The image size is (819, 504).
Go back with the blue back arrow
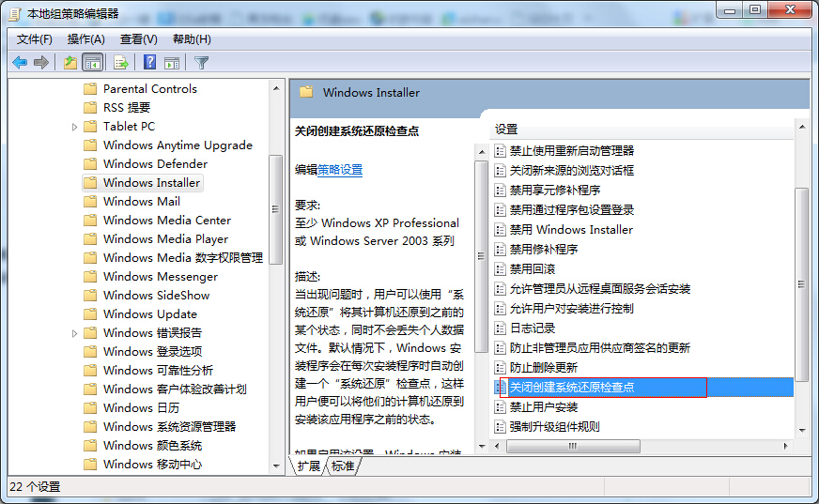(x=20, y=63)
